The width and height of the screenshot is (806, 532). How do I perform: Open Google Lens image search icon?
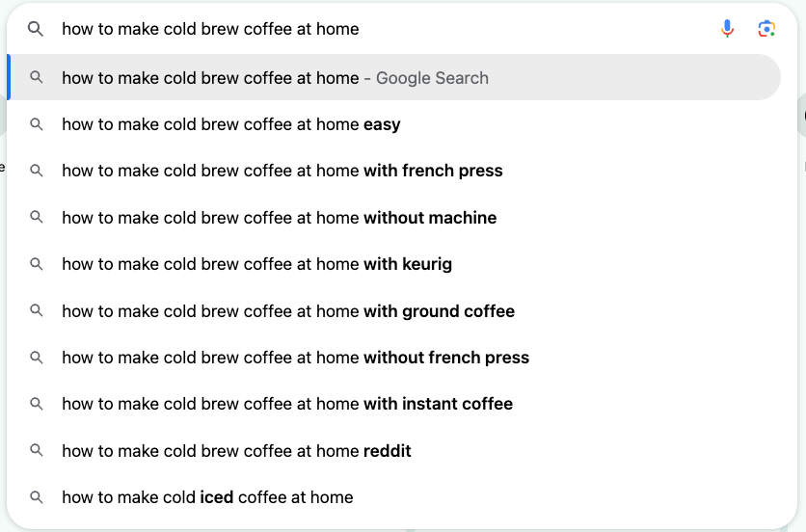(766, 29)
